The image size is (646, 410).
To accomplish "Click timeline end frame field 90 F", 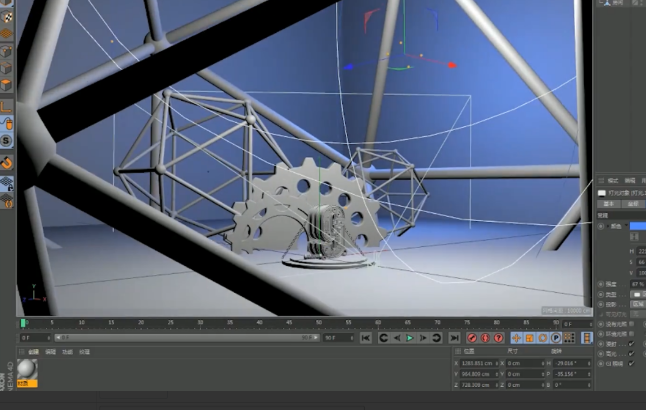I will tap(338, 338).
